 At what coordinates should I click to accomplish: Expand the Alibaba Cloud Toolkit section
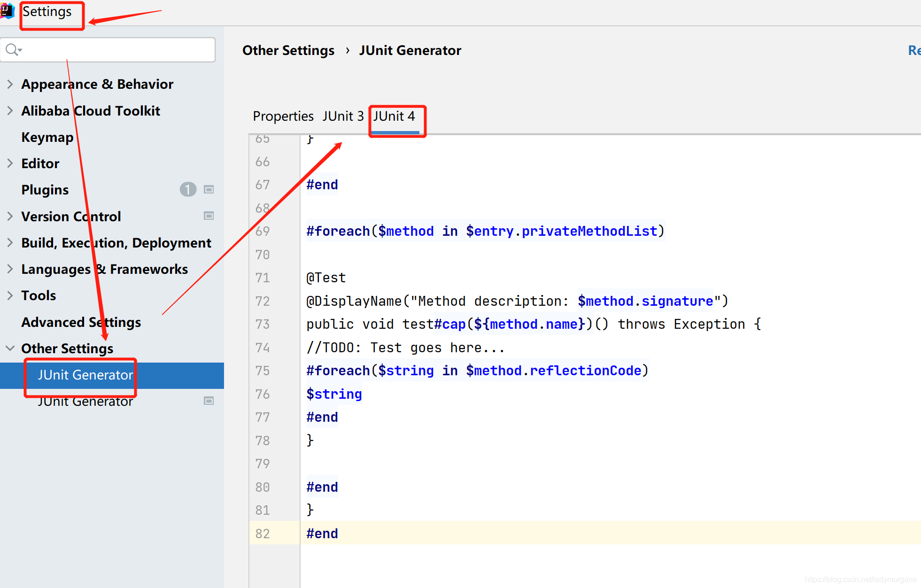[10, 110]
